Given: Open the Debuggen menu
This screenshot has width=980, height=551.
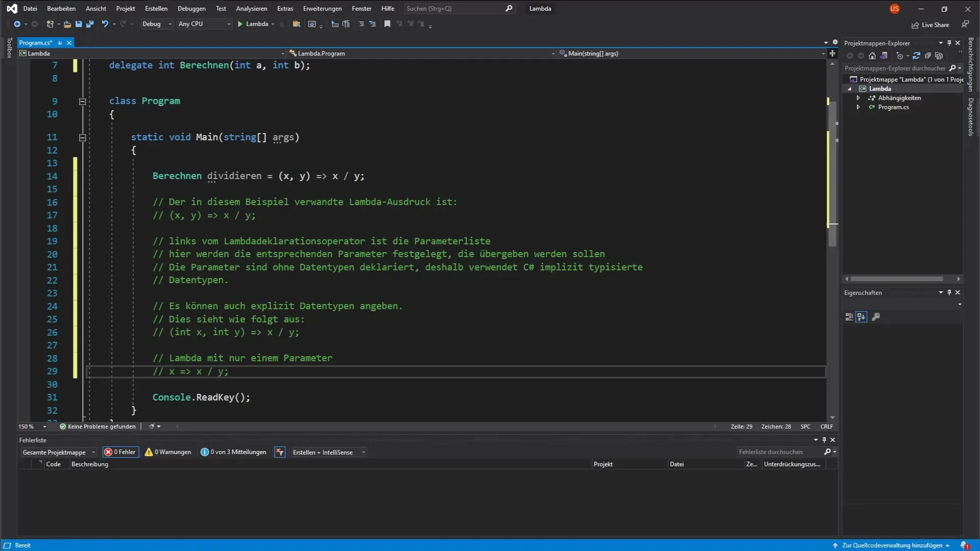Looking at the screenshot, I should coord(191,9).
